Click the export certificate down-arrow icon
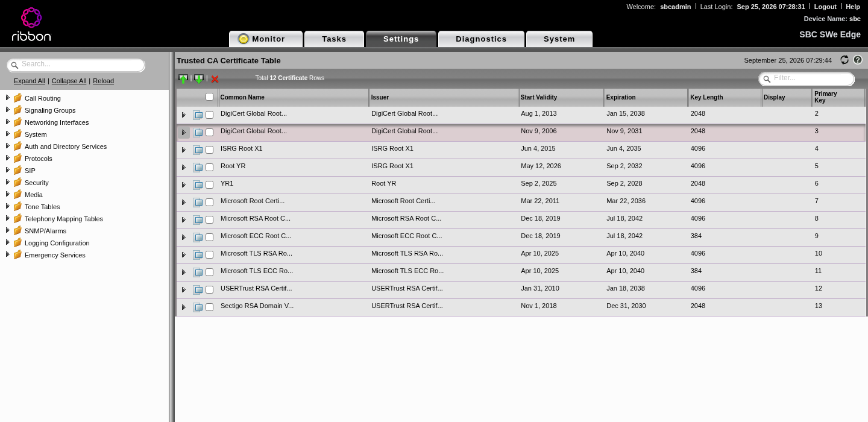The width and height of the screenshot is (868, 422). coord(198,79)
